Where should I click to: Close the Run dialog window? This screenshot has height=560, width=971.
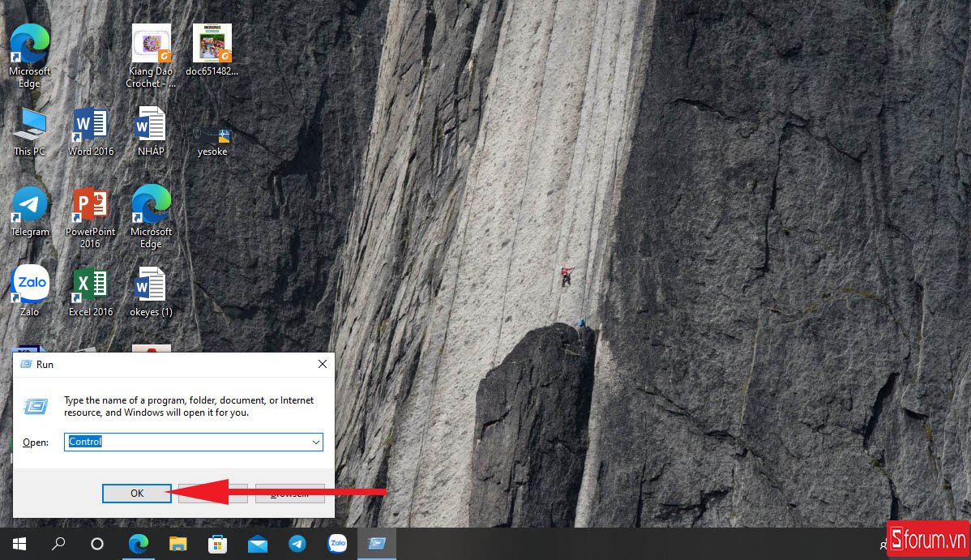[322, 365]
